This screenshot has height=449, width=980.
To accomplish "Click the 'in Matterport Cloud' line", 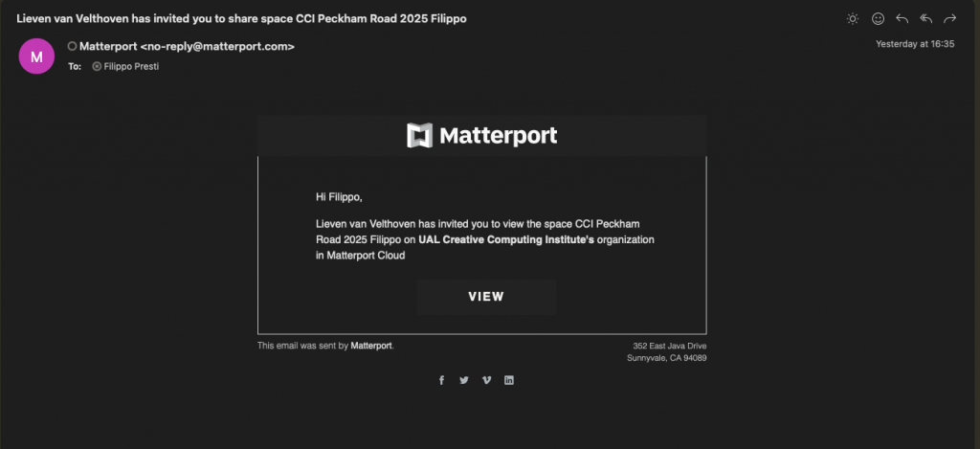I will (361, 256).
